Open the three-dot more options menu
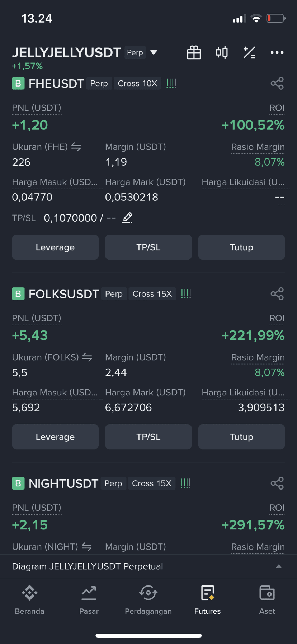This screenshot has height=644, width=297. click(x=277, y=52)
